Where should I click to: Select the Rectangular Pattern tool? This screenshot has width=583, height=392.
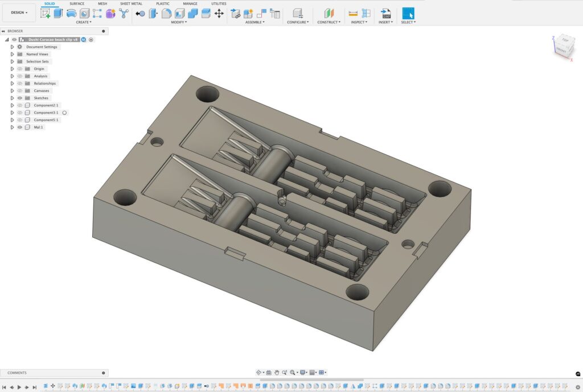coord(97,14)
